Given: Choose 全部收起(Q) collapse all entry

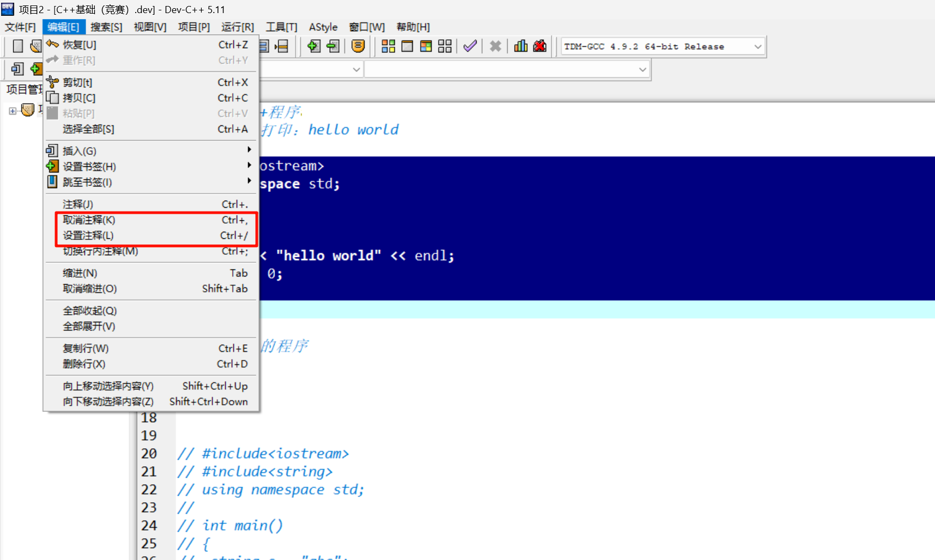Looking at the screenshot, I should (150, 311).
